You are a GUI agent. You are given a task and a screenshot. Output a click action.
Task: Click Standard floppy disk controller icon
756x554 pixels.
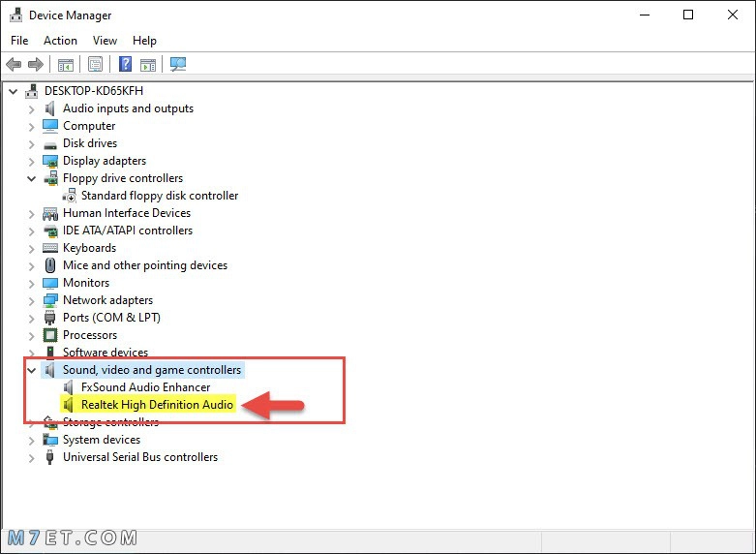[70, 196]
